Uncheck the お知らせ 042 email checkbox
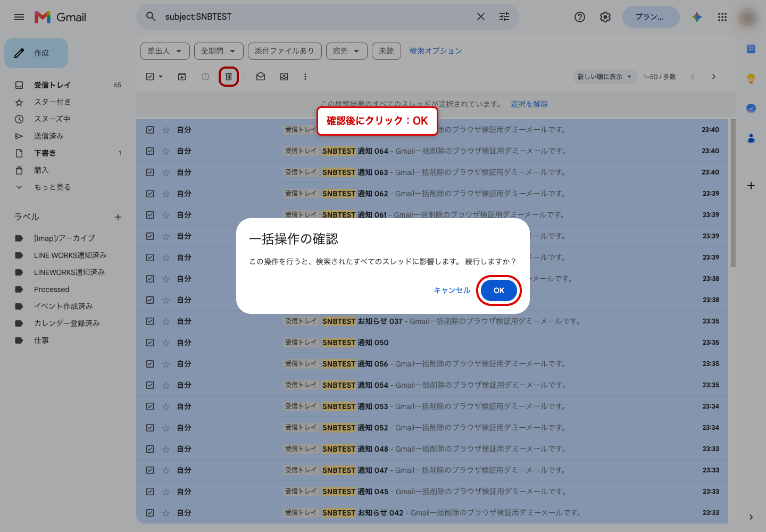This screenshot has width=766, height=532. 150,513
